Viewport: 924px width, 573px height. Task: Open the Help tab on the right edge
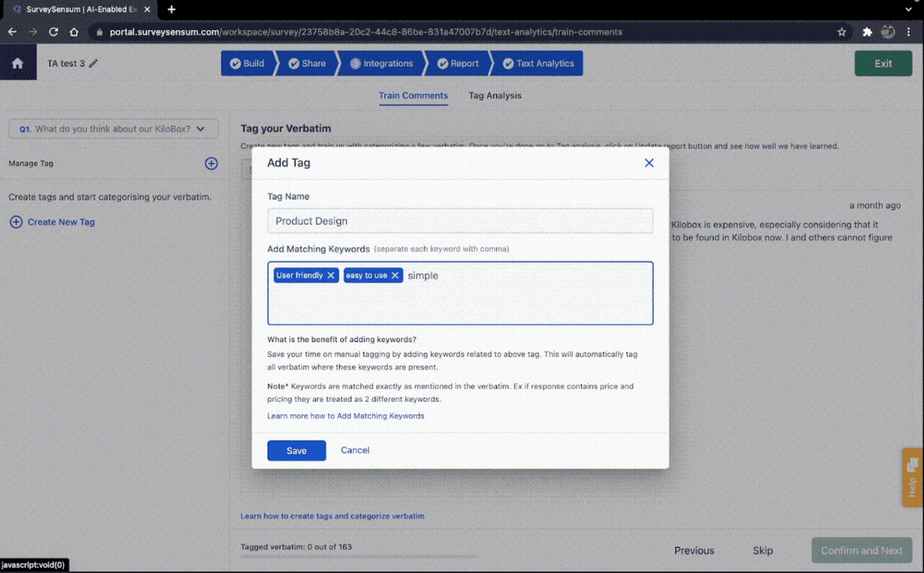click(x=911, y=477)
